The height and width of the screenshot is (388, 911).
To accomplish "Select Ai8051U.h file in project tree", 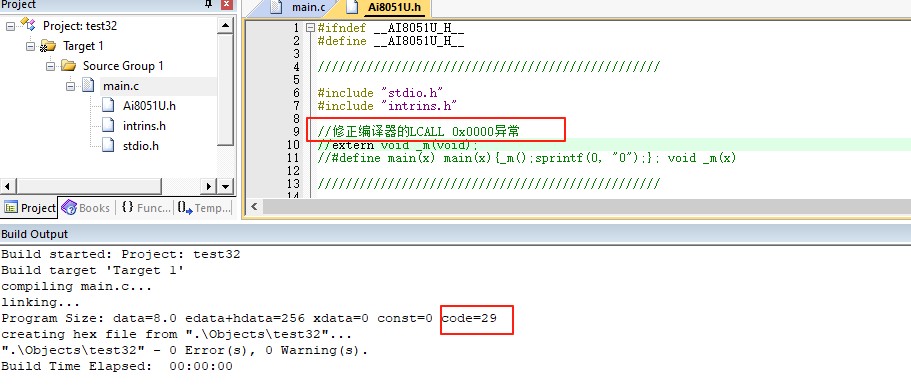I will tap(149, 106).
